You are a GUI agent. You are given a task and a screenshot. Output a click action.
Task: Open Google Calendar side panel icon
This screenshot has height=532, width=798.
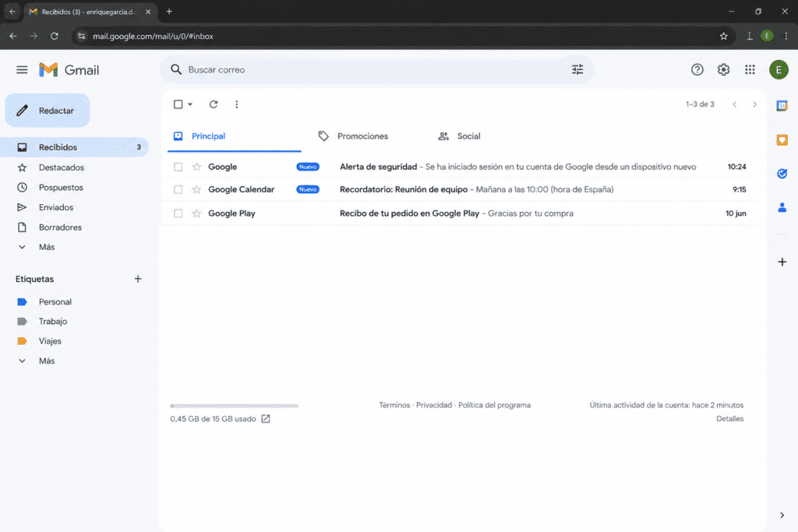click(782, 106)
